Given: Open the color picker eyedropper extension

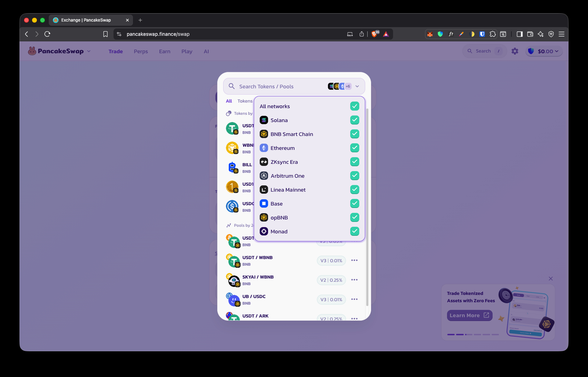Looking at the screenshot, I should pyautogui.click(x=461, y=34).
